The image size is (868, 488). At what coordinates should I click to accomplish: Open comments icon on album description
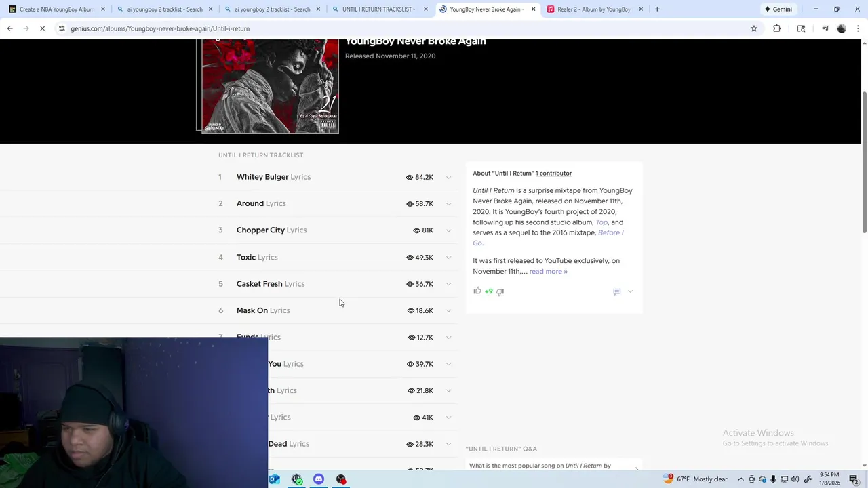616,291
